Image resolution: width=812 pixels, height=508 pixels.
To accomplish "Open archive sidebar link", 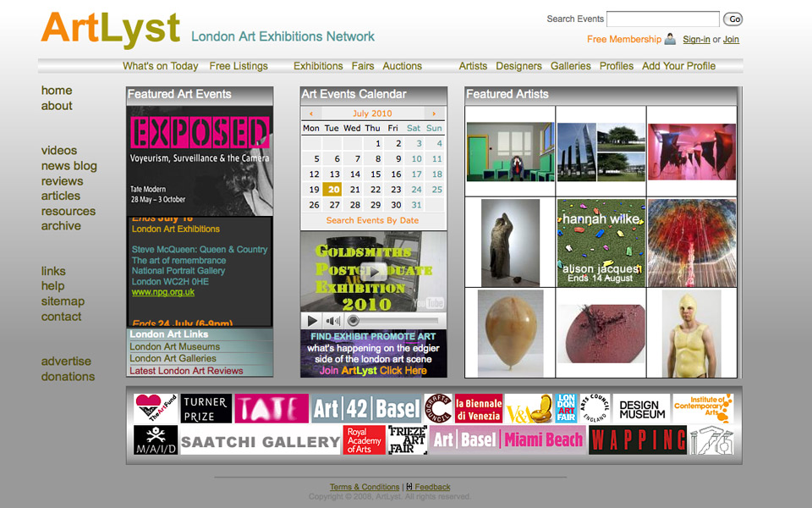I will coord(61,226).
